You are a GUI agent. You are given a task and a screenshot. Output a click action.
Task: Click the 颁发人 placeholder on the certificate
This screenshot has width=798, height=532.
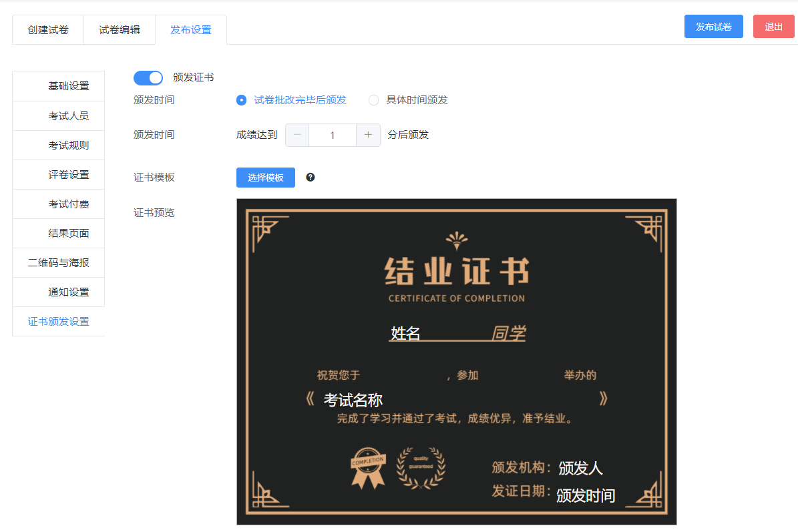coord(581,468)
